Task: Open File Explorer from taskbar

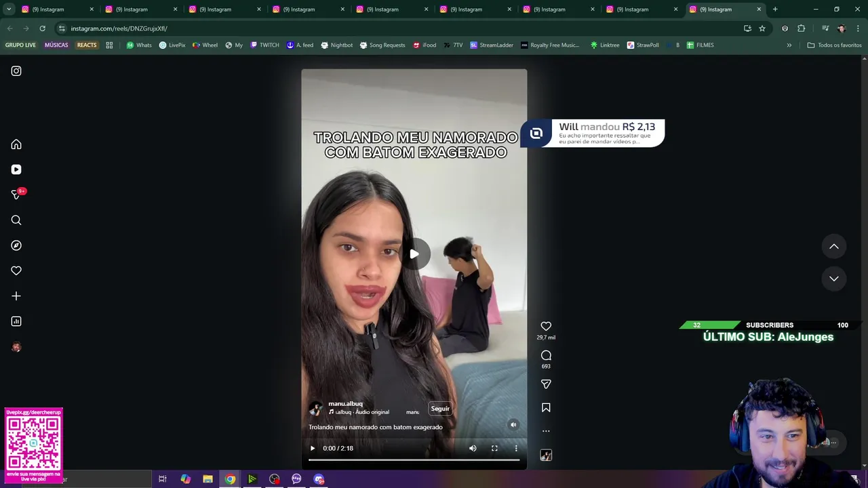Action: click(208, 479)
